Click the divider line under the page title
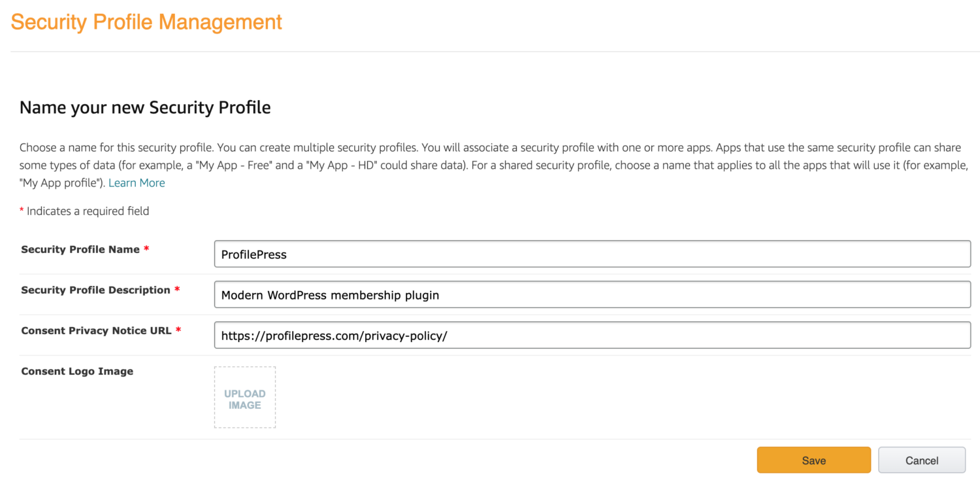This screenshot has height=482, width=980. (x=495, y=51)
